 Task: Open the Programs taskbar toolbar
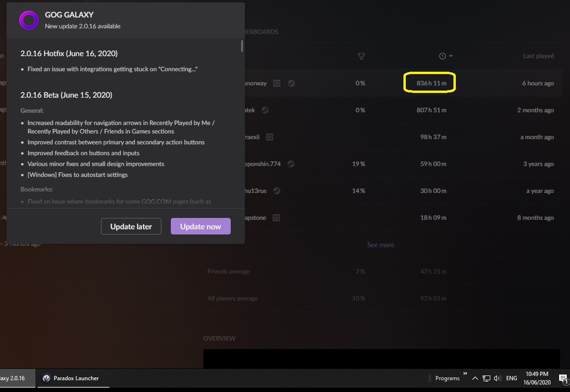click(x=447, y=378)
